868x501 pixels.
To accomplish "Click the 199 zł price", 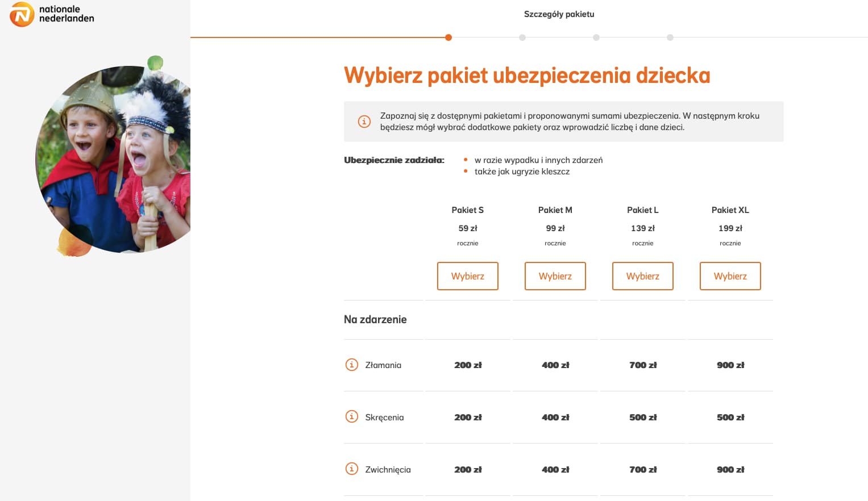I will click(730, 228).
